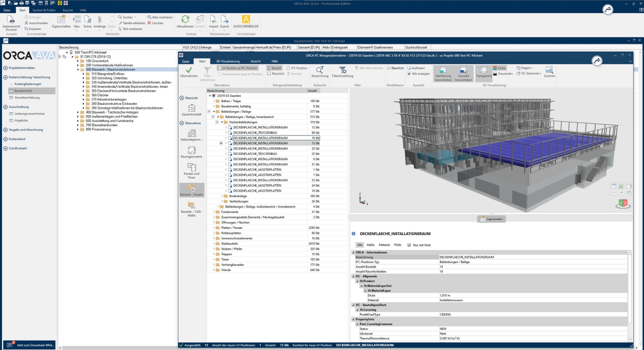644x350 pixels.
Task: Select Graustufen display mode
Action: coord(503,74)
